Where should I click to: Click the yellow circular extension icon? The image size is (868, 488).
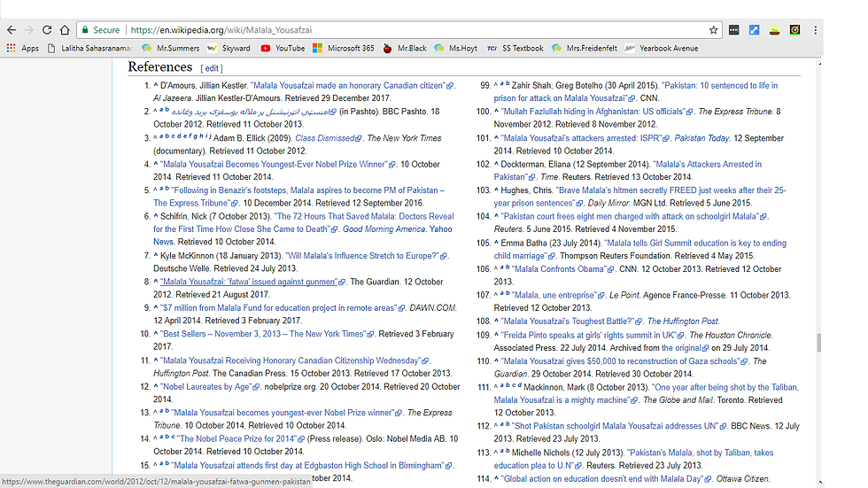pos(795,30)
